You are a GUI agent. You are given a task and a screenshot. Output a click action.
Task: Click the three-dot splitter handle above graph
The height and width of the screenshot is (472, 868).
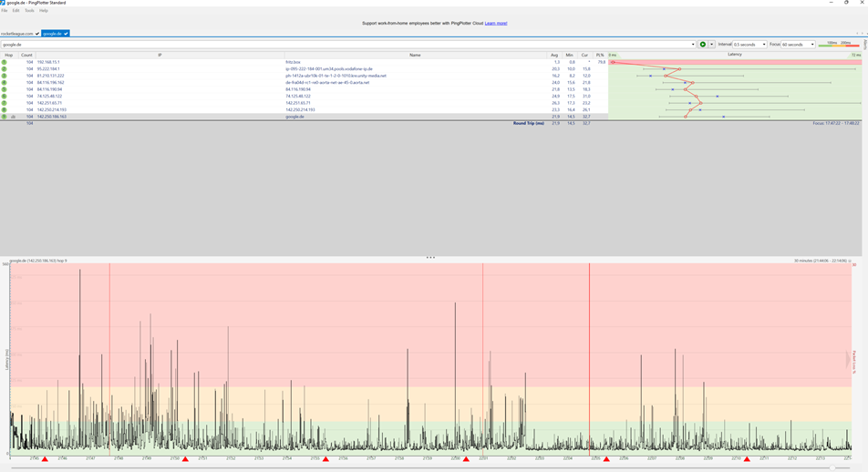click(430, 258)
